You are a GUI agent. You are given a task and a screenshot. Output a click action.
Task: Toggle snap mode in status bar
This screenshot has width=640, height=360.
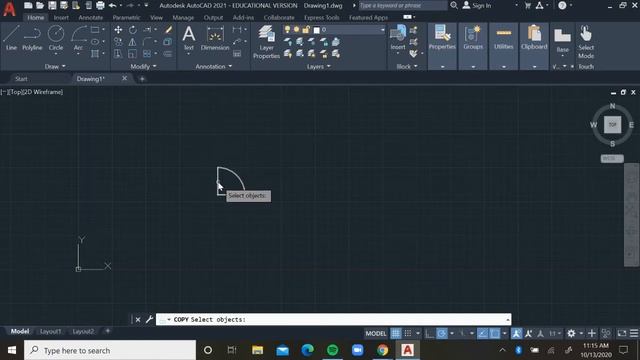pyautogui.click(x=408, y=333)
